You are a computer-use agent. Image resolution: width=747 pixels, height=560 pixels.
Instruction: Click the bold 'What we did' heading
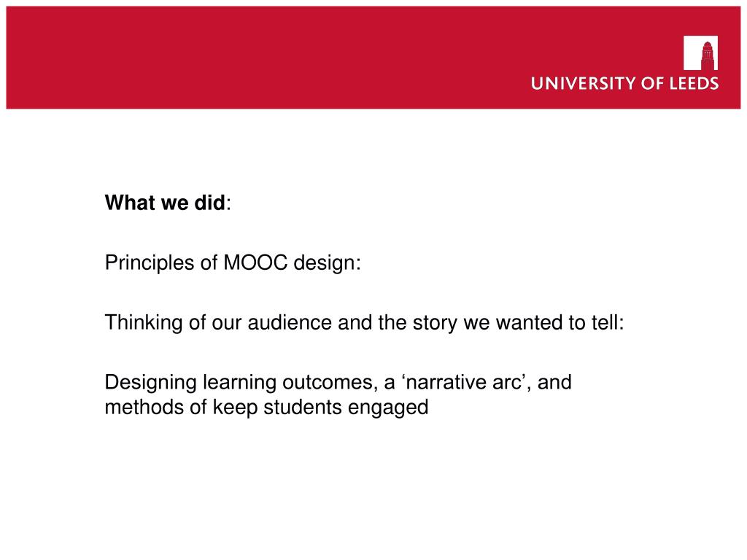(165, 203)
